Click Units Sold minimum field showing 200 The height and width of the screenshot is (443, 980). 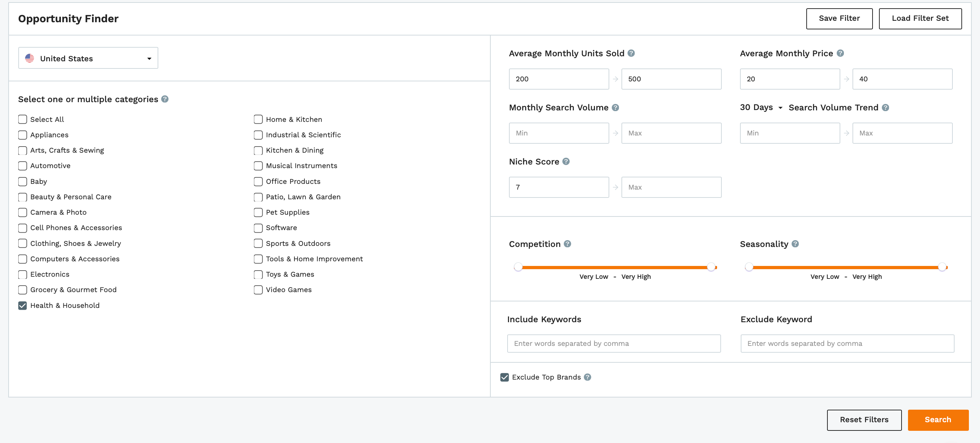point(559,79)
